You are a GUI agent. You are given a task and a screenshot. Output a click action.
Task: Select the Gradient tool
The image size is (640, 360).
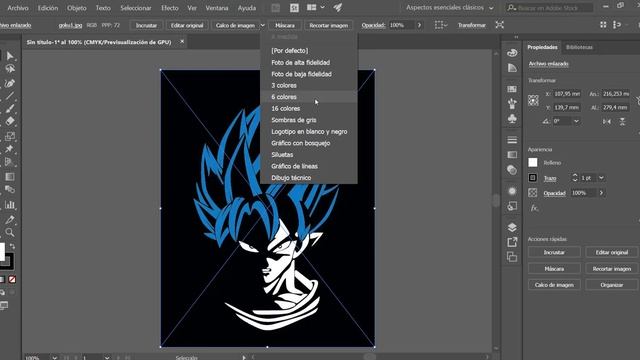10,177
